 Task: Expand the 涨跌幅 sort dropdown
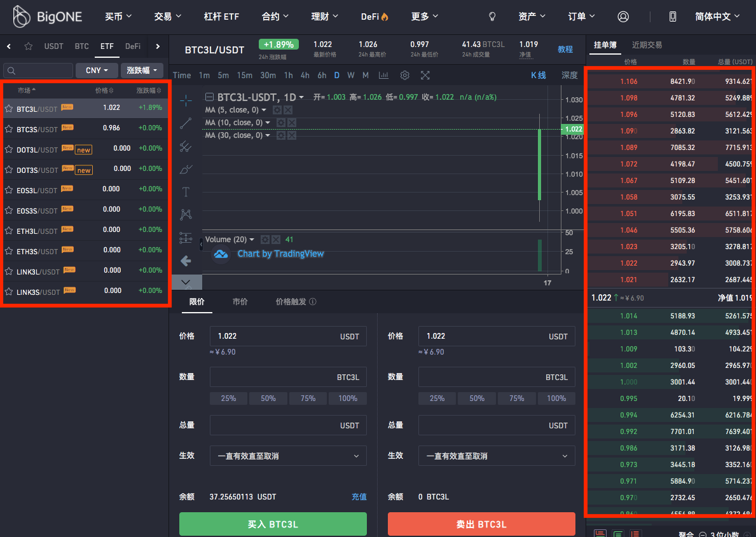(141, 71)
